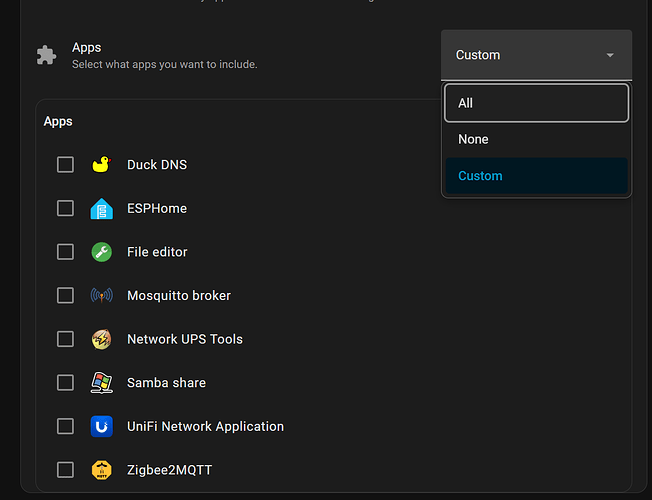Click the Samba share Windows flag icon

click(101, 383)
